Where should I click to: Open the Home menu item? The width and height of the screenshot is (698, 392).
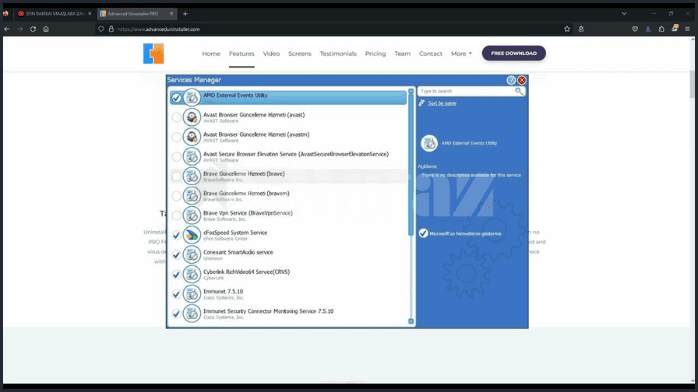(211, 53)
